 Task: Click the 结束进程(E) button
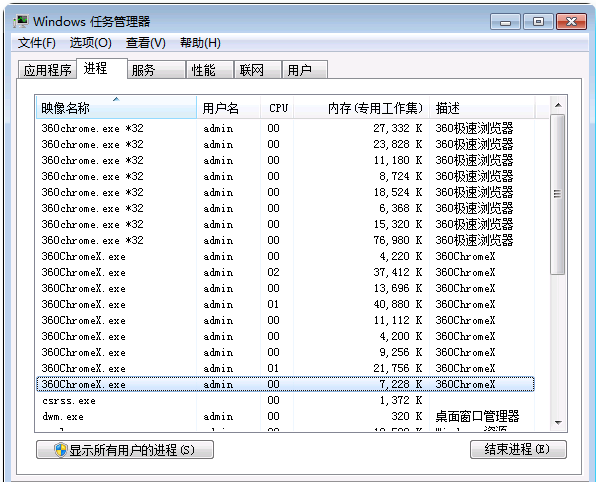518,450
